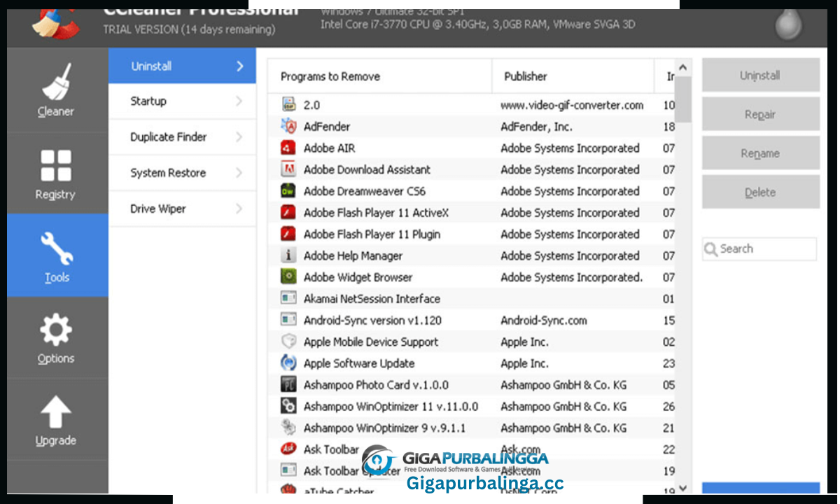
Task: Expand the Startup chevron arrow
Action: coord(239,101)
